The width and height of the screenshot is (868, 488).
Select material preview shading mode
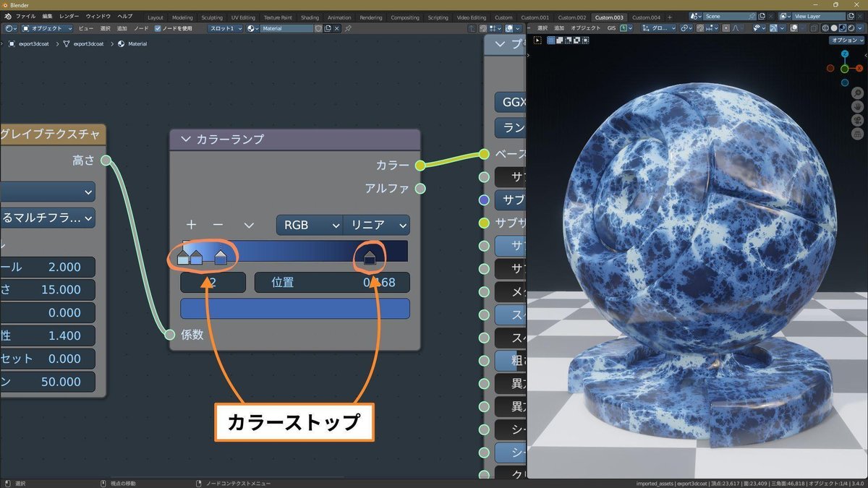[842, 28]
